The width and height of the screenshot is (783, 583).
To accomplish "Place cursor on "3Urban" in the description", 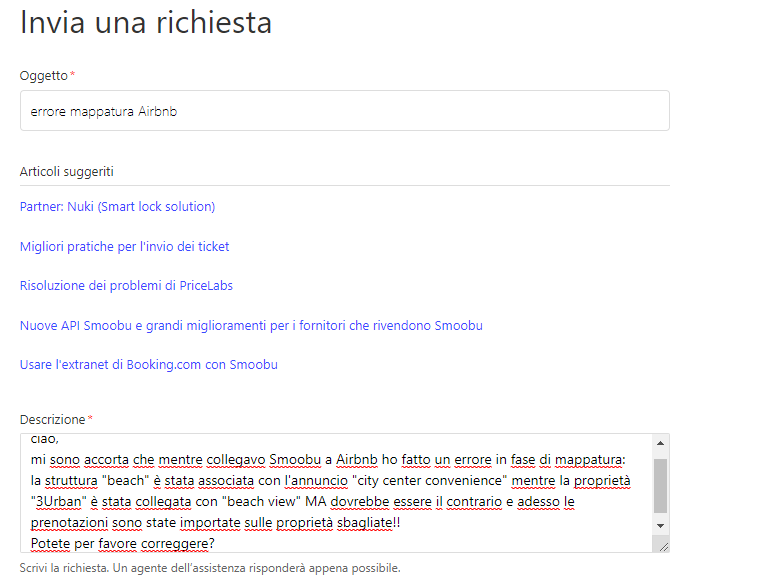I will click(x=58, y=502).
